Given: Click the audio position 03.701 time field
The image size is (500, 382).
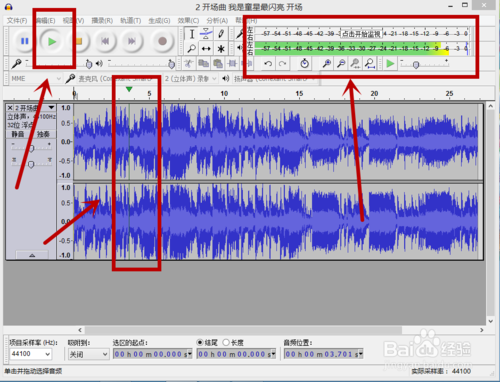Looking at the screenshot, I should [323, 354].
